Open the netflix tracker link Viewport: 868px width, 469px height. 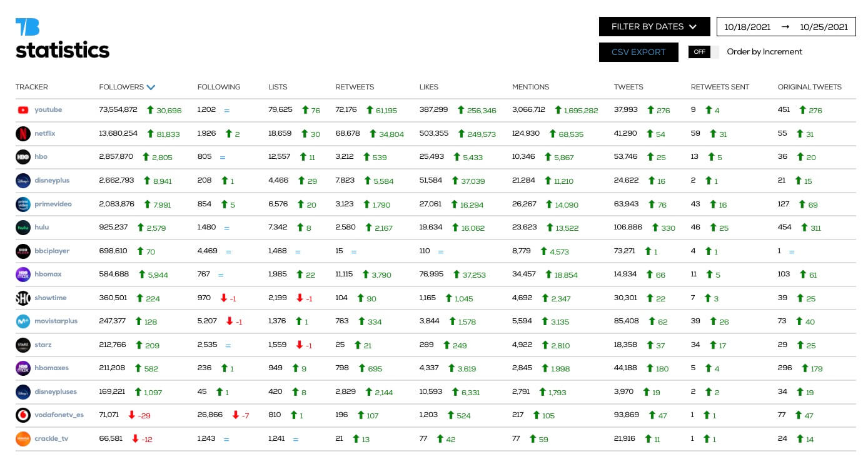pyautogui.click(x=46, y=134)
